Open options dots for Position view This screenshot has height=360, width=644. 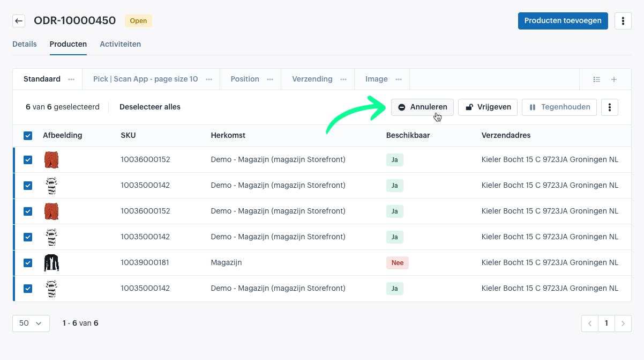(x=270, y=79)
